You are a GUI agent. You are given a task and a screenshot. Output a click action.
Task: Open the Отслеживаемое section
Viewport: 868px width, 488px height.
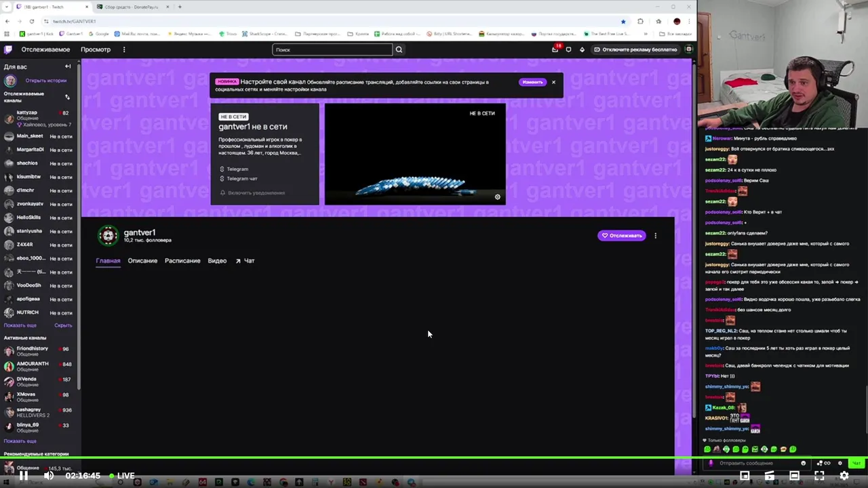(45, 49)
